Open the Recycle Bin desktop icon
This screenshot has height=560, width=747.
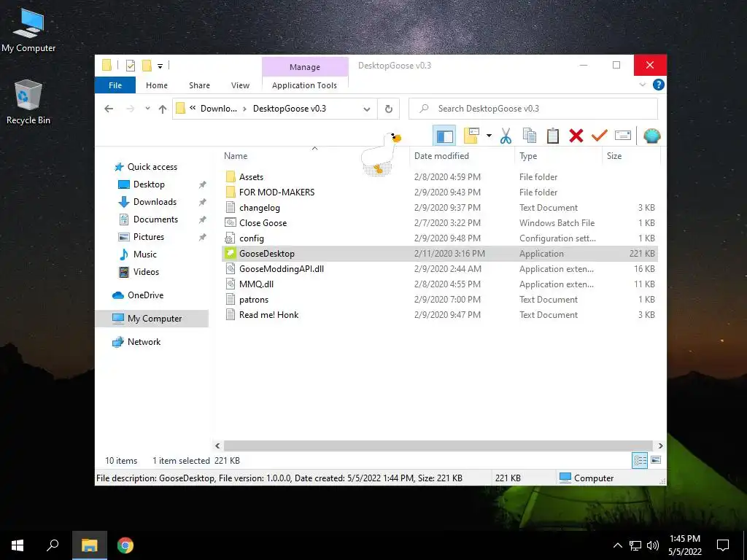(x=28, y=102)
